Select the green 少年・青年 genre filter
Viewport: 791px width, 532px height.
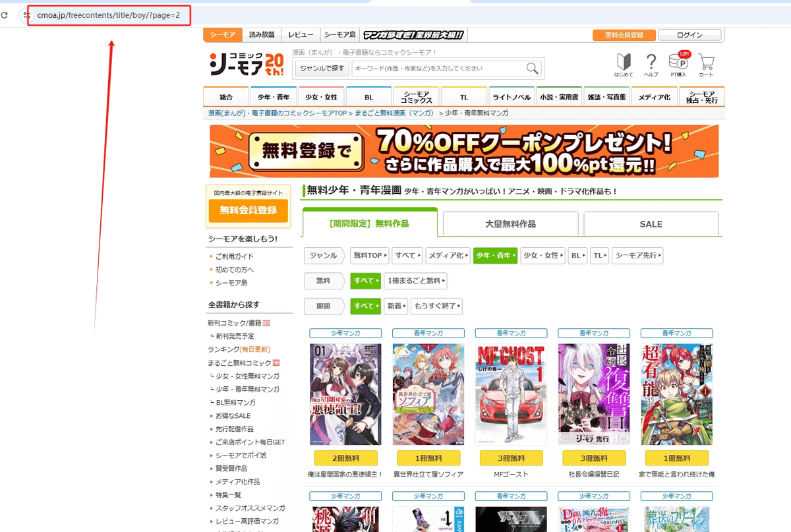pos(495,255)
